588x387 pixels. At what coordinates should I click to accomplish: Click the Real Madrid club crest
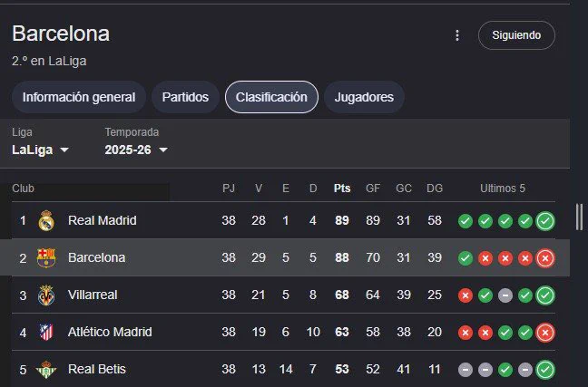tap(46, 220)
